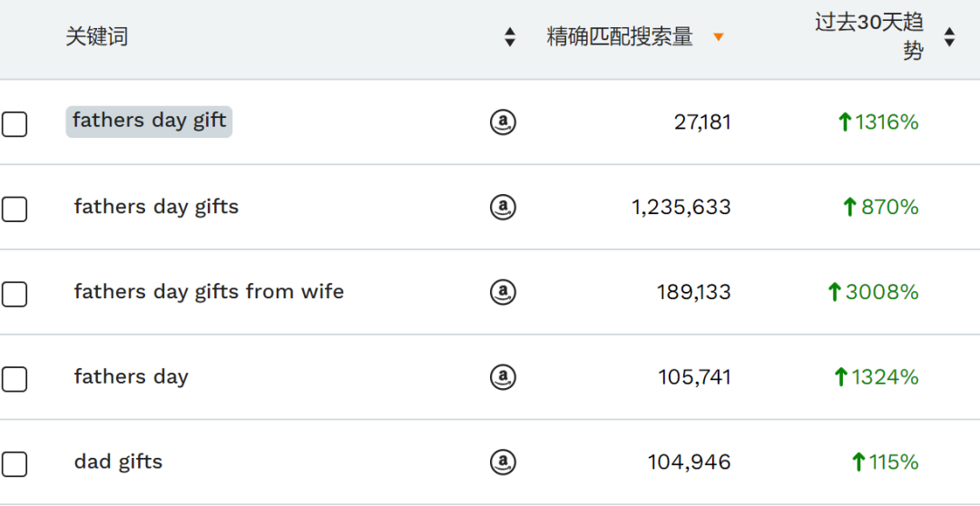Click orange sort arrow on 精确匹配搜索量
Viewport: 980px width, 506px height.
pyautogui.click(x=718, y=37)
